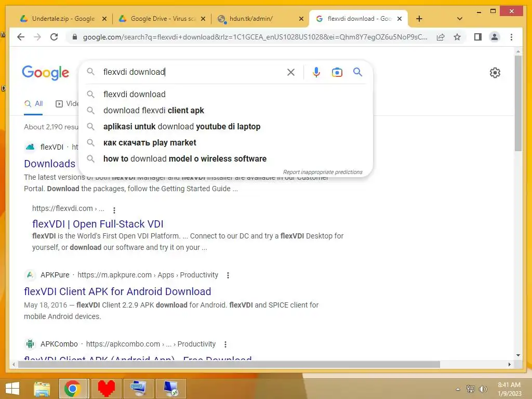Screen dimensions: 532x399
Task: Open options for the APKCombo result
Action: point(225,344)
